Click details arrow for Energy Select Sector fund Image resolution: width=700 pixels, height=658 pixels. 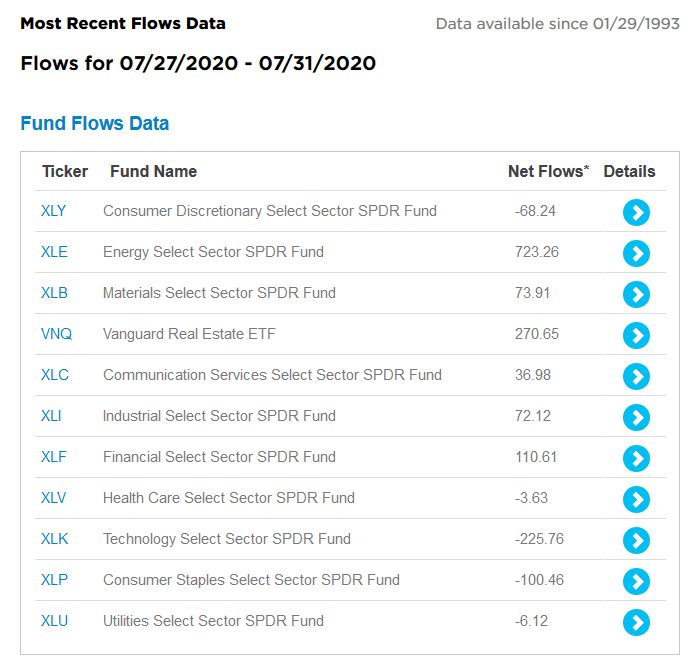pos(636,253)
